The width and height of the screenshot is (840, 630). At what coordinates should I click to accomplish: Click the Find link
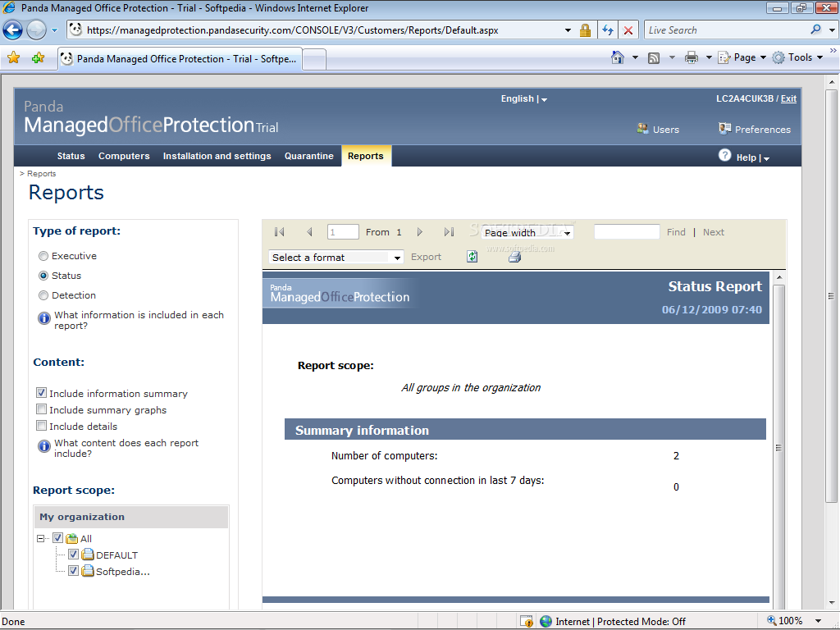point(676,232)
